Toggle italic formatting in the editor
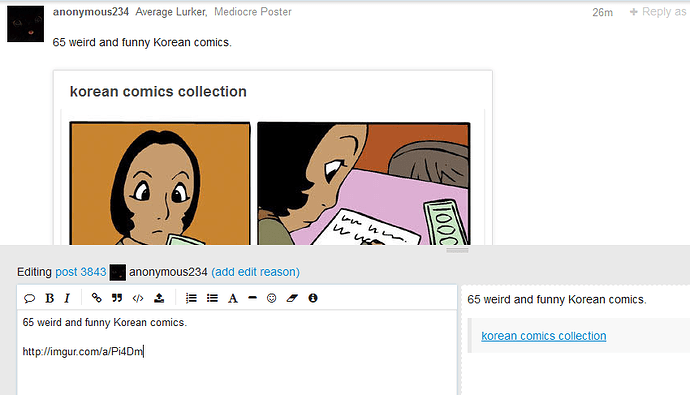The image size is (690, 395). (x=67, y=298)
